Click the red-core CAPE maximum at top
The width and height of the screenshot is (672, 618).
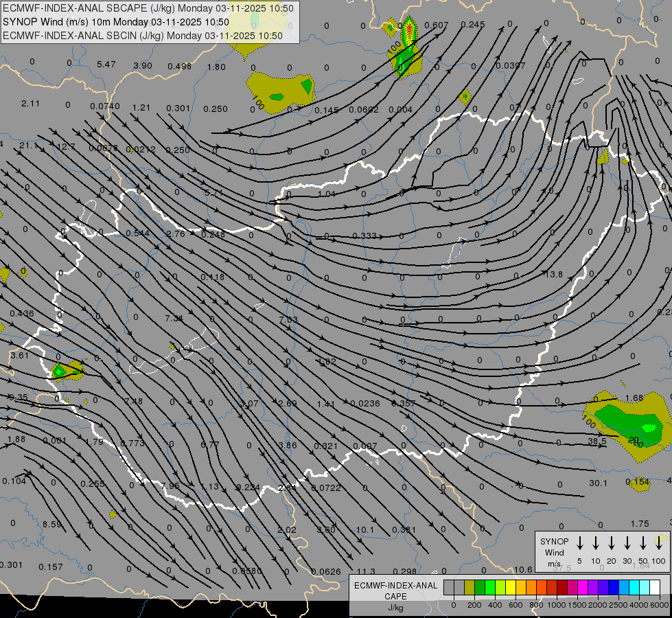(x=410, y=30)
